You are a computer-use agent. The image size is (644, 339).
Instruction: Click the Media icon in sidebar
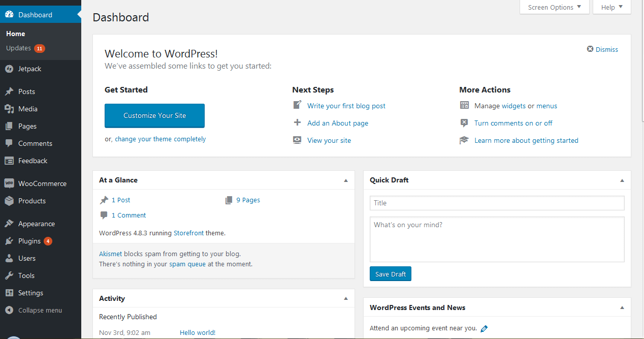pyautogui.click(x=9, y=109)
